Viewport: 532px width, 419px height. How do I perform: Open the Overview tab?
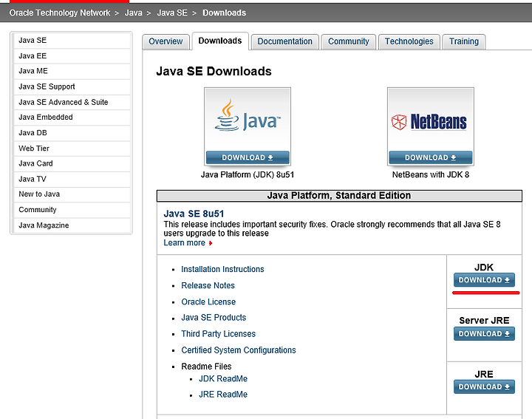pos(166,41)
